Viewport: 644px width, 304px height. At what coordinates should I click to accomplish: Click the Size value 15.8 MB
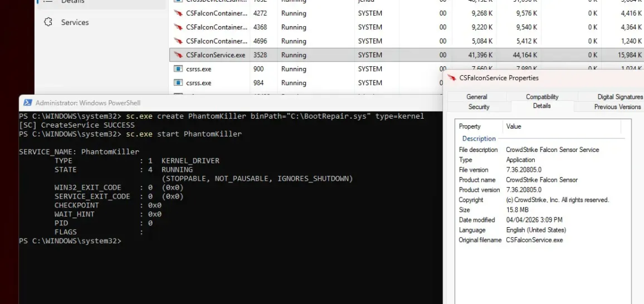point(517,210)
